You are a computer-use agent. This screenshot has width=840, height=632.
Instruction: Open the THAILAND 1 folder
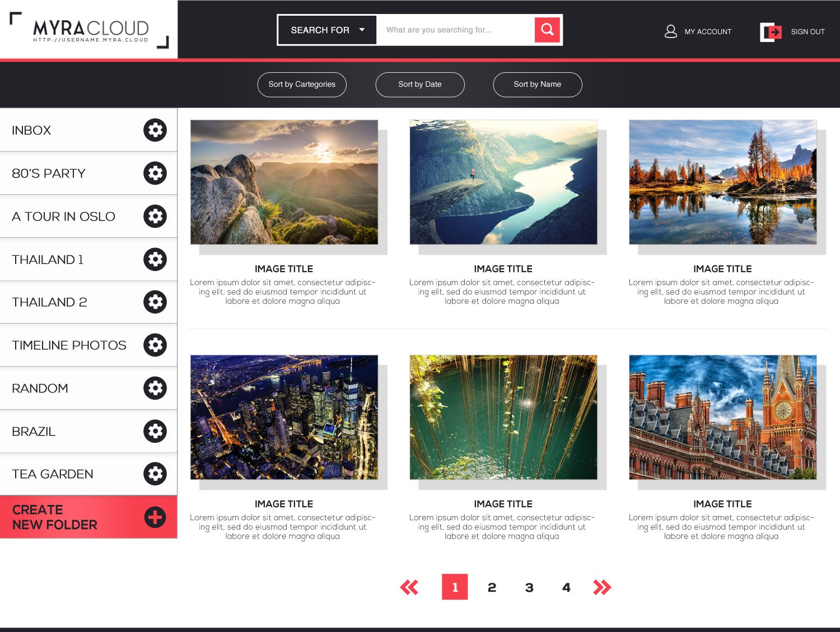[x=88, y=259]
